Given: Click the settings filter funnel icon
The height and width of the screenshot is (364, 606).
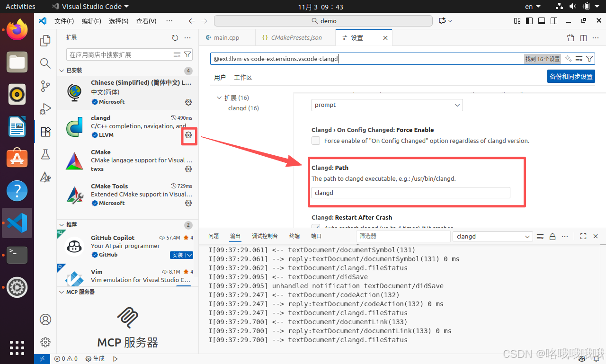Looking at the screenshot, I should [x=589, y=59].
